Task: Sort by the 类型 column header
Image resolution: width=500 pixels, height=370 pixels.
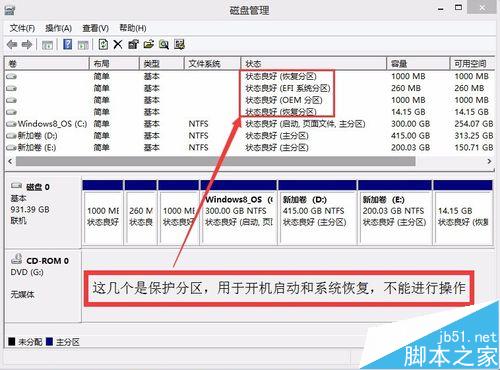Action: point(161,63)
